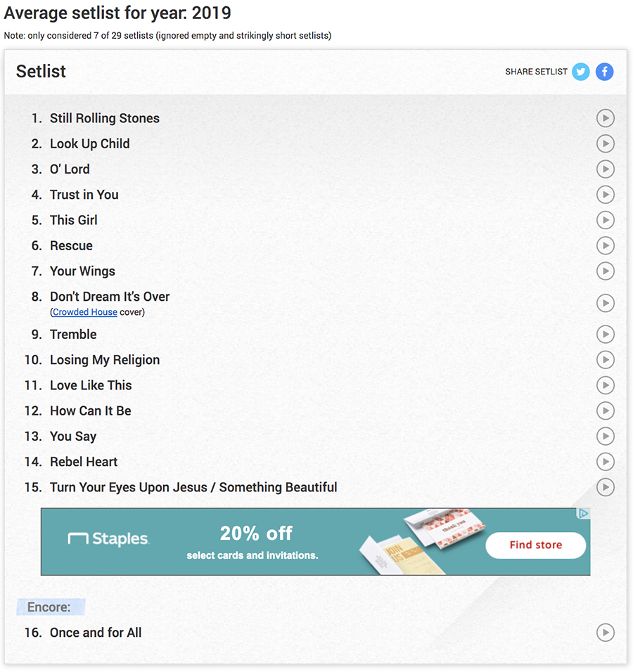This screenshot has width=633, height=672.
Task: Open the AdChoices icon on the ad
Action: coord(583,514)
